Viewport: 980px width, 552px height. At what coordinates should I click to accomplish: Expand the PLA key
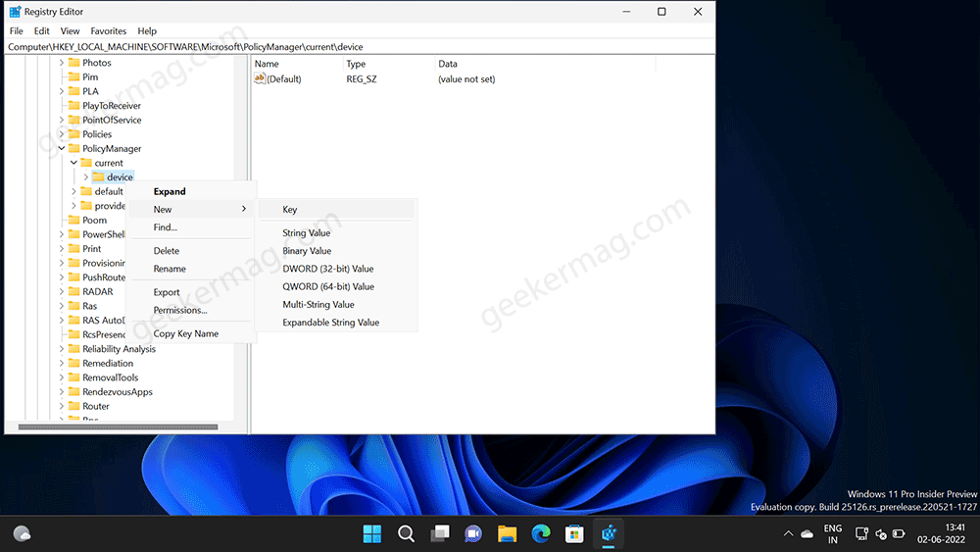(61, 91)
